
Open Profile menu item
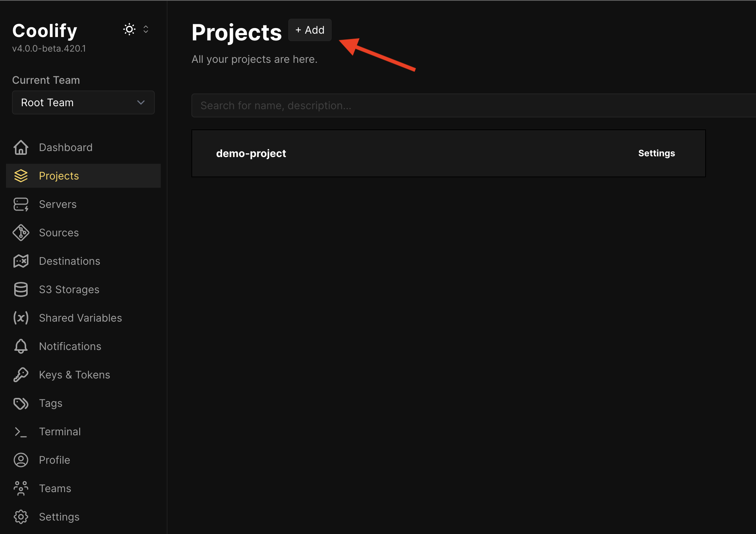point(83,460)
